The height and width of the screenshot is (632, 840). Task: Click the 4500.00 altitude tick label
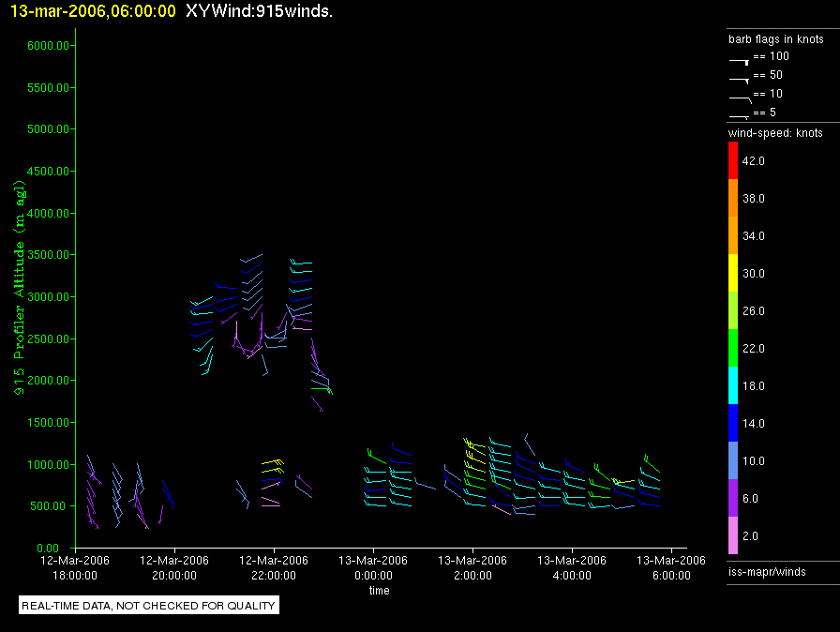click(48, 172)
